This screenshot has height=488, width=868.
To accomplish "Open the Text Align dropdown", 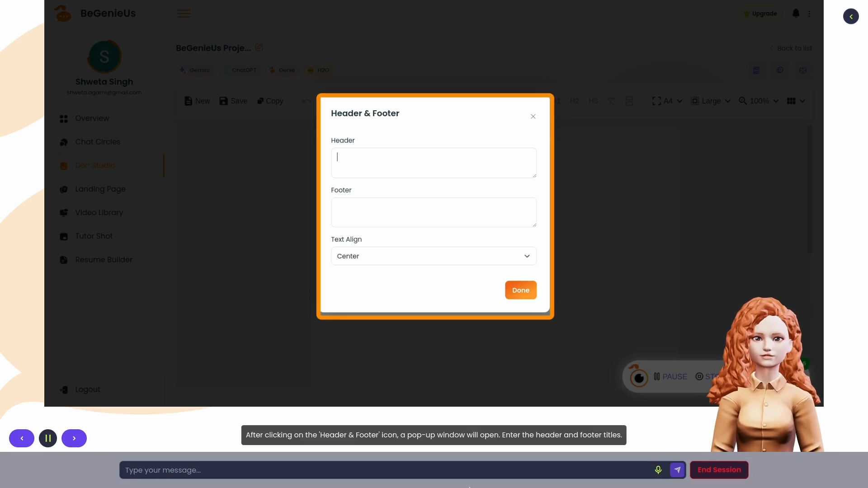I will coord(434,256).
